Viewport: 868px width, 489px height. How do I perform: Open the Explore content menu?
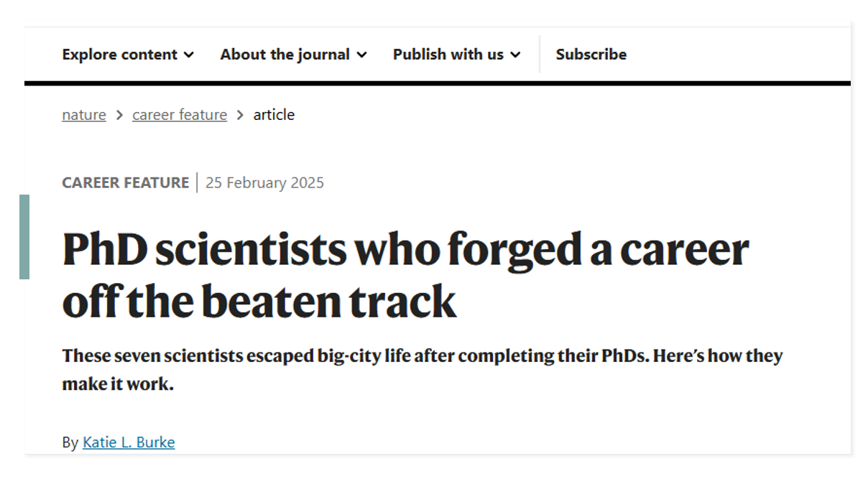119,55
